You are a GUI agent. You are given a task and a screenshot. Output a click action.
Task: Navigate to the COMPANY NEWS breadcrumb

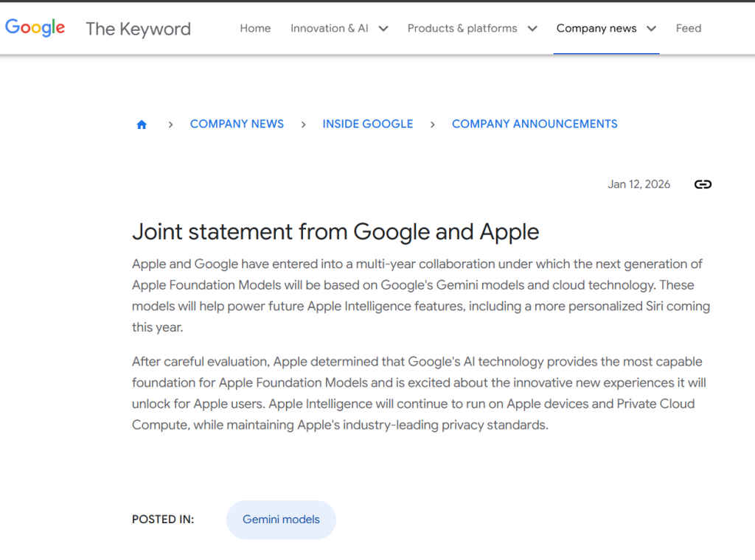[x=237, y=124]
